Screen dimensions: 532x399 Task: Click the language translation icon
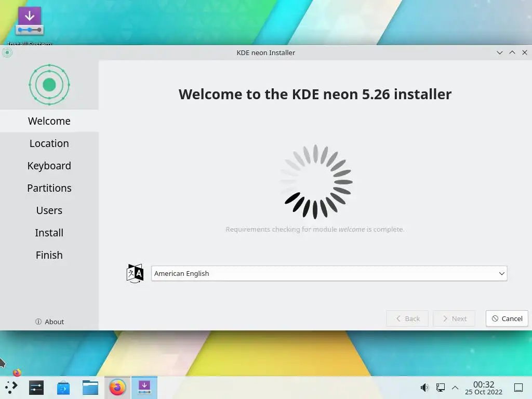[x=135, y=273]
